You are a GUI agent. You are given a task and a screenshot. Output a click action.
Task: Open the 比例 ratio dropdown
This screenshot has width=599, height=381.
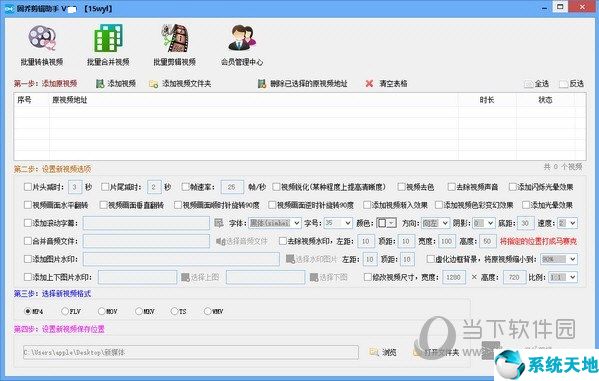(563, 277)
